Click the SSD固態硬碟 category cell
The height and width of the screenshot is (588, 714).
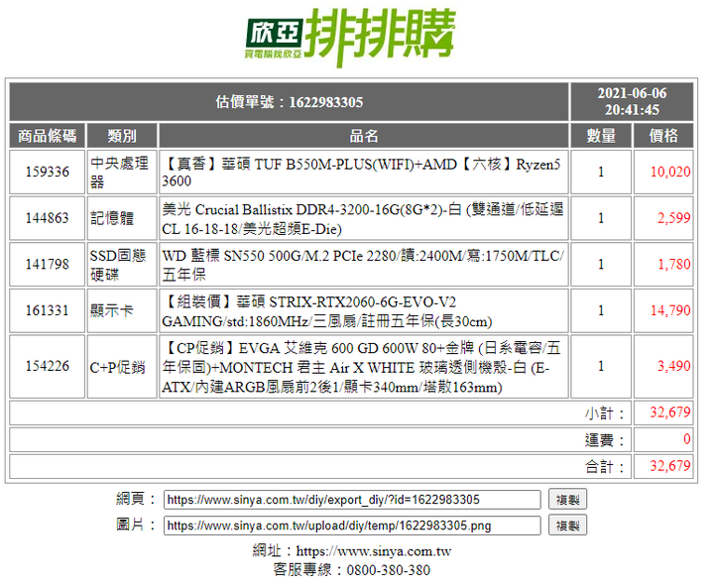coord(122,264)
